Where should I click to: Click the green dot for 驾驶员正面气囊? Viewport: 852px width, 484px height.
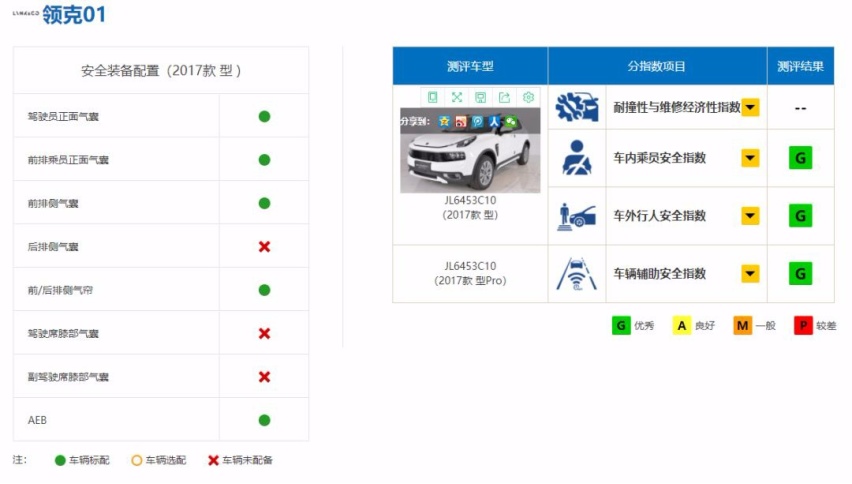[x=264, y=116]
